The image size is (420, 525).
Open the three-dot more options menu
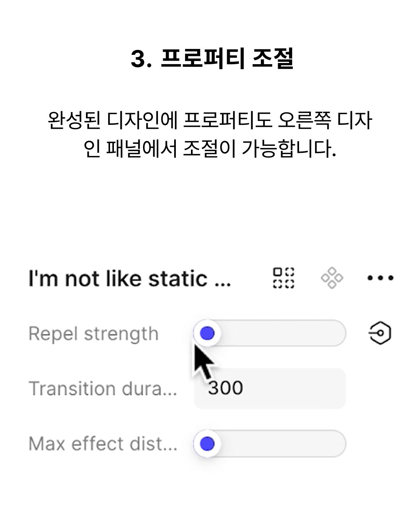(x=380, y=278)
